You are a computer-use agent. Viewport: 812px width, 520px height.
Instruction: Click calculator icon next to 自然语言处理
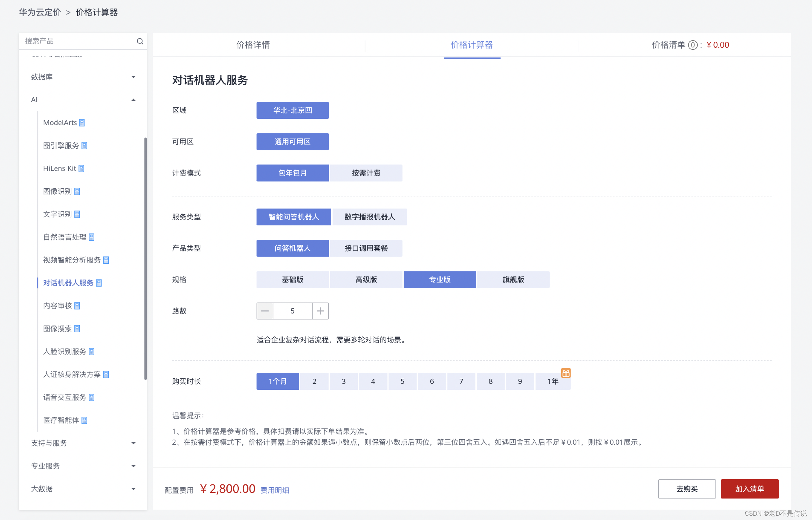92,237
